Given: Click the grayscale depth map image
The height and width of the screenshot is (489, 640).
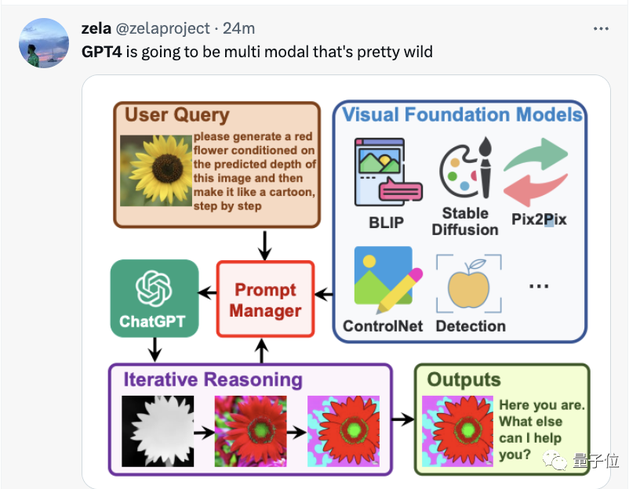Looking at the screenshot, I should pyautogui.click(x=157, y=428).
